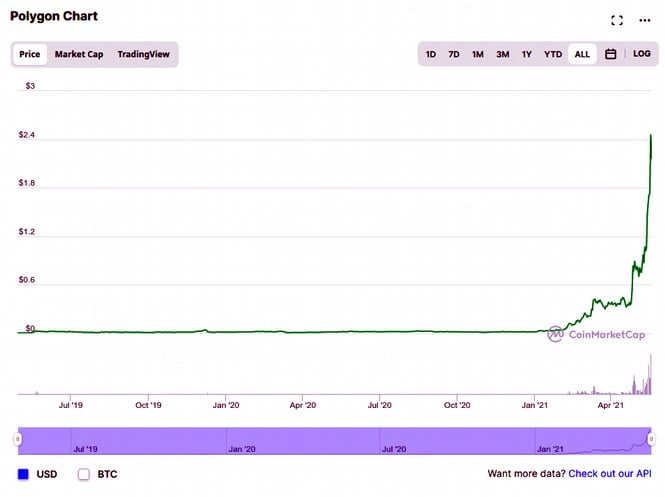
Task: Select the 7D time range
Action: [x=454, y=54]
